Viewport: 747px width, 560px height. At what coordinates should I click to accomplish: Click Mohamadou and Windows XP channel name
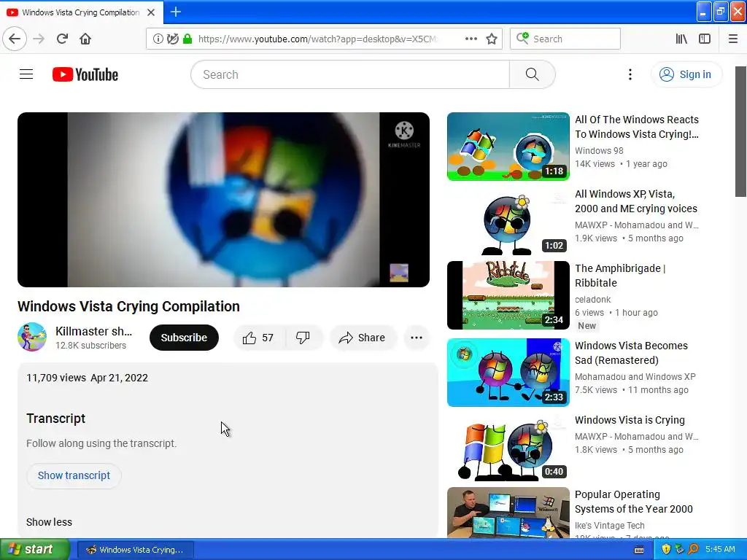pos(635,377)
